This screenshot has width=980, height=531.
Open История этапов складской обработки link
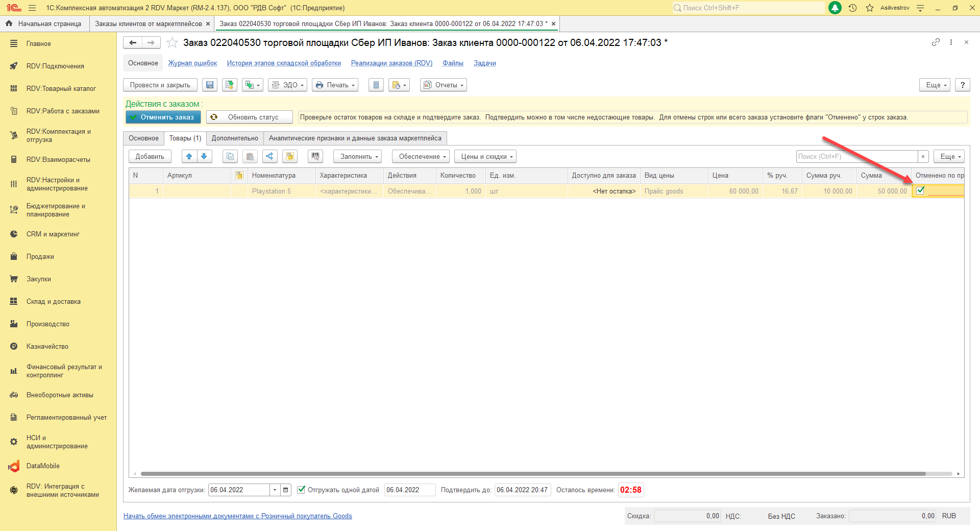pos(284,63)
